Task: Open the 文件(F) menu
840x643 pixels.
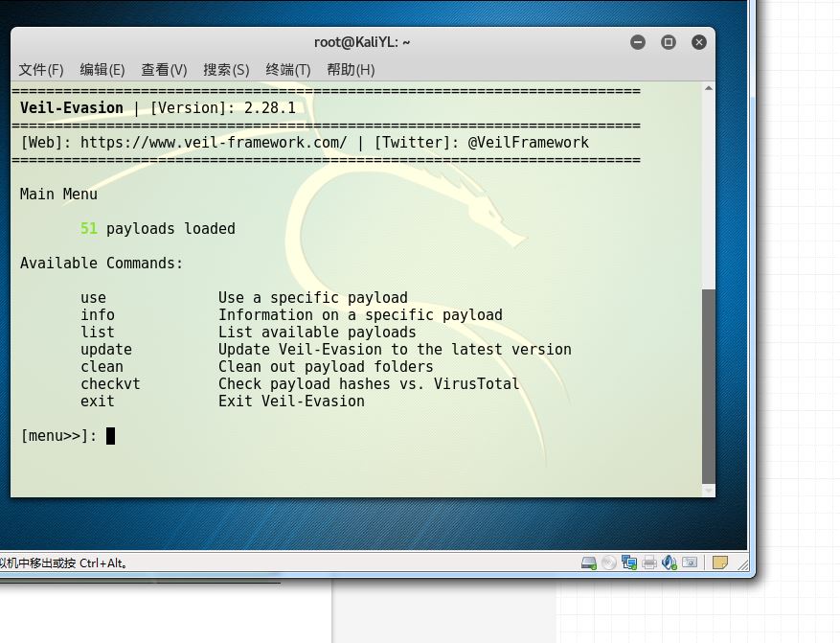Action: click(41, 70)
